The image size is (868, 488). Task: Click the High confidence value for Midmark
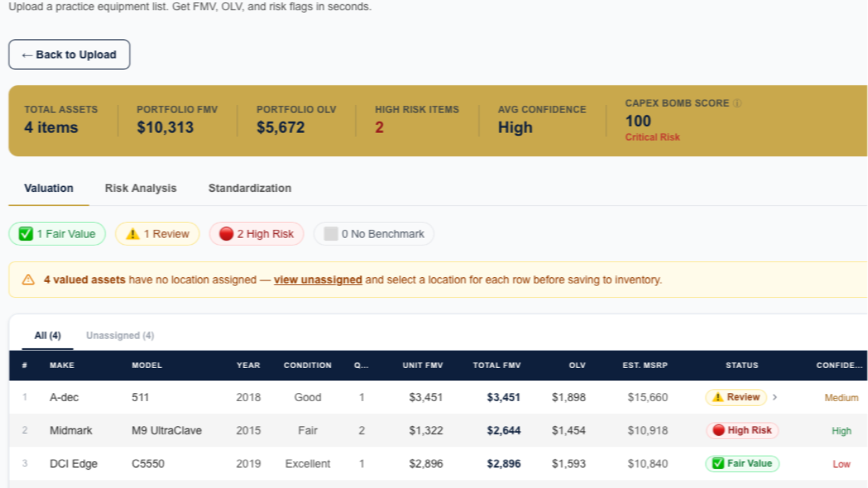pyautogui.click(x=842, y=431)
